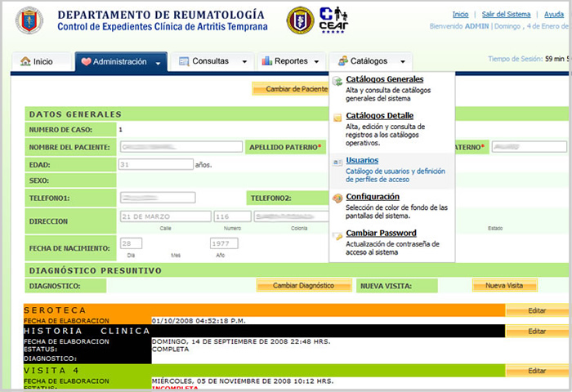Click the COMPLETA status text
This screenshot has width=572, height=392.
click(170, 349)
